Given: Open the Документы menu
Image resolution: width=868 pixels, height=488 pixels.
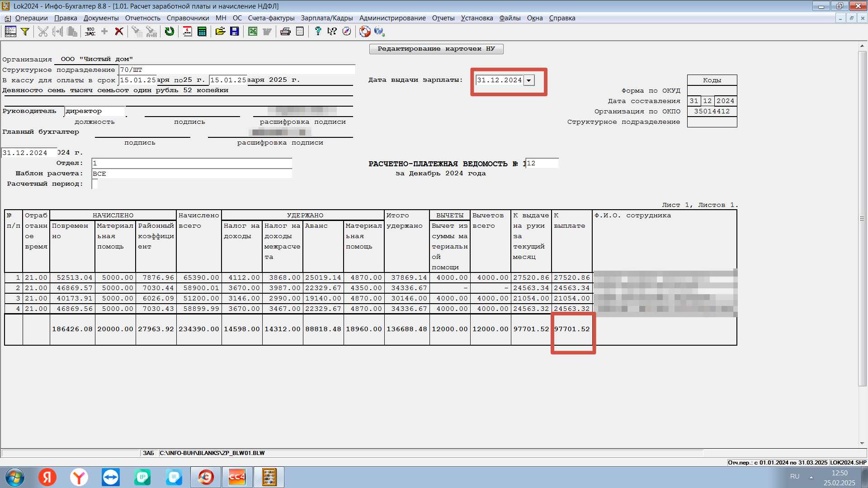Looking at the screenshot, I should coord(101,18).
